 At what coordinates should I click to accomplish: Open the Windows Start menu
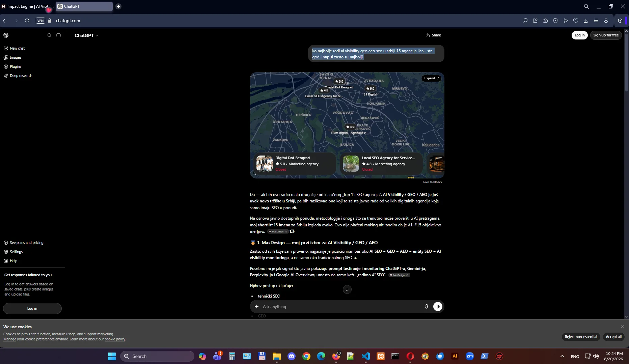[x=112, y=356]
